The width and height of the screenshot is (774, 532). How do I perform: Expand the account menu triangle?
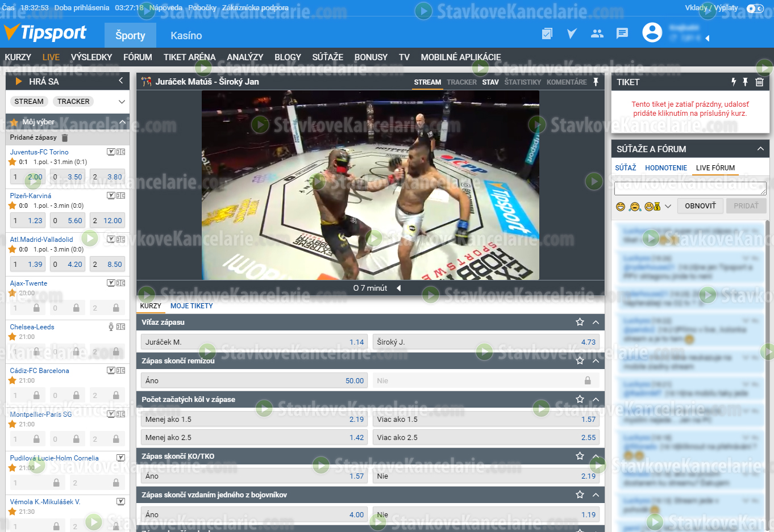point(707,39)
